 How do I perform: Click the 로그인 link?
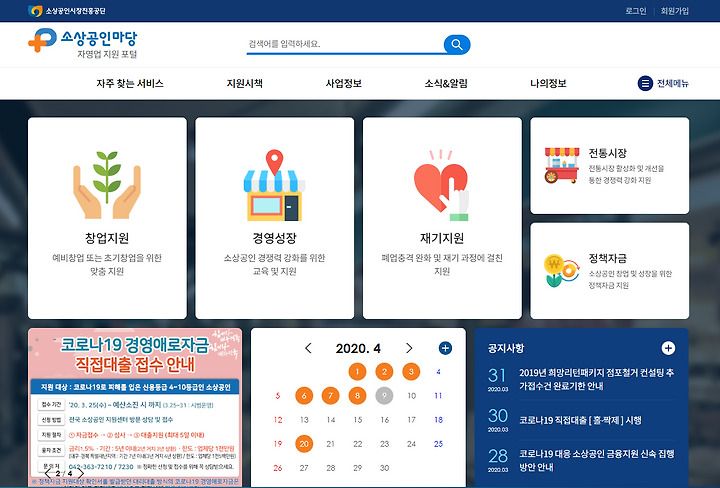click(636, 11)
